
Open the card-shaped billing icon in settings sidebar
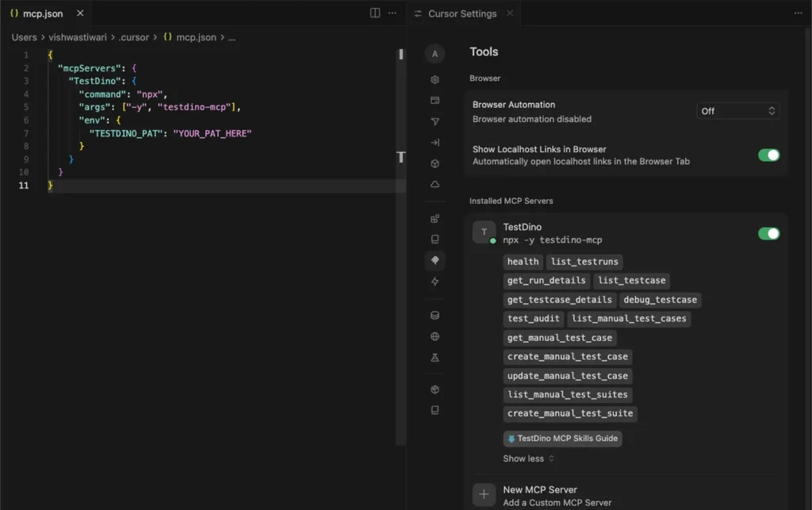coord(435,101)
